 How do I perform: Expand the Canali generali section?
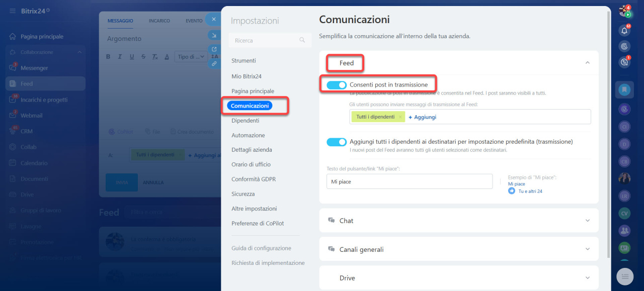(x=587, y=249)
